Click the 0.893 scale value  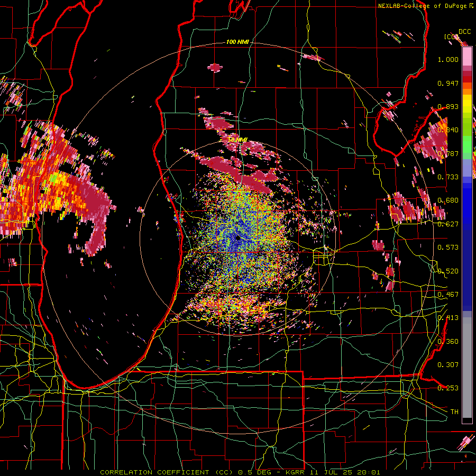(448, 106)
